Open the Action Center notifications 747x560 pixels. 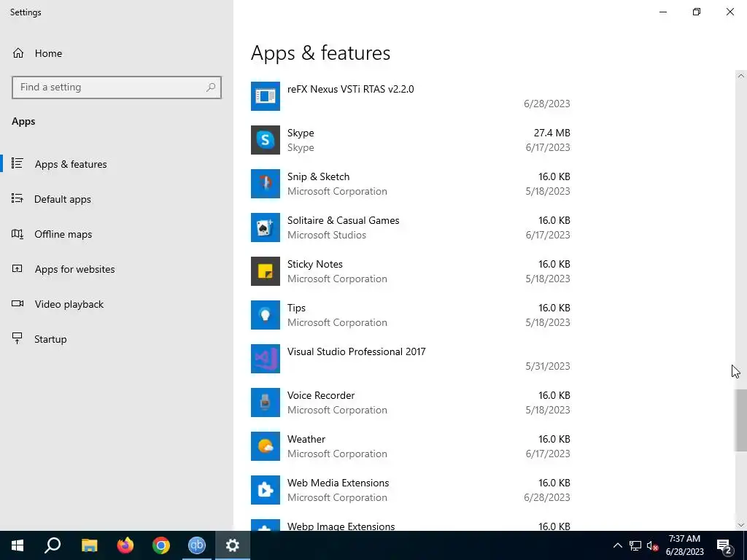(x=724, y=545)
